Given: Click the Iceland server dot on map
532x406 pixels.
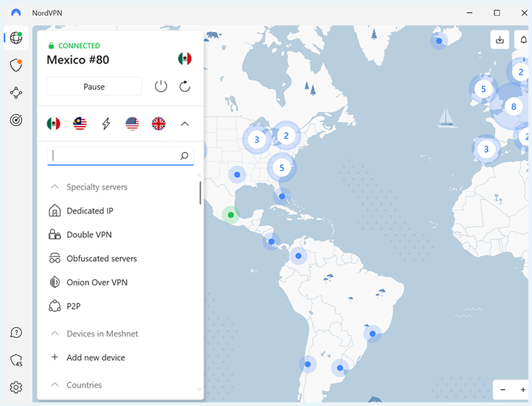Looking at the screenshot, I should point(439,41).
